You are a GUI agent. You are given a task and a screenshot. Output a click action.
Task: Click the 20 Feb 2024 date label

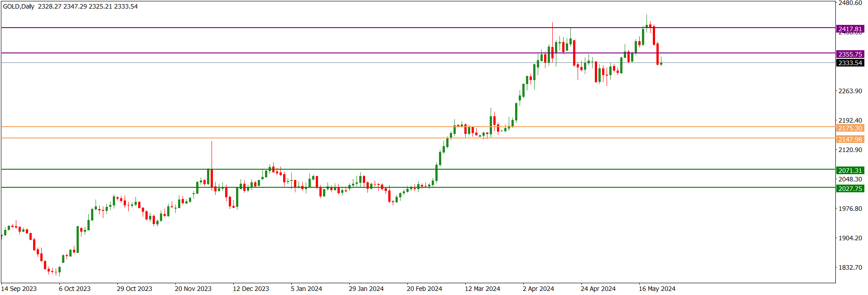[x=424, y=289]
